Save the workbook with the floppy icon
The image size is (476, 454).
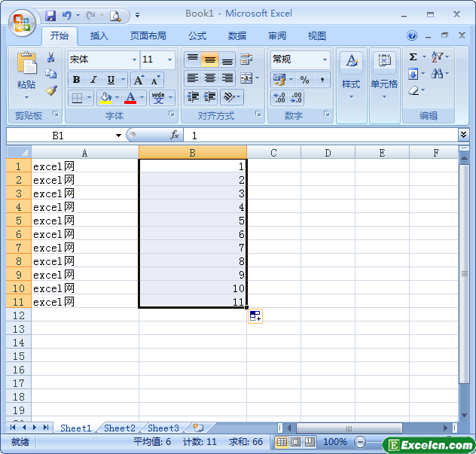click(x=50, y=15)
